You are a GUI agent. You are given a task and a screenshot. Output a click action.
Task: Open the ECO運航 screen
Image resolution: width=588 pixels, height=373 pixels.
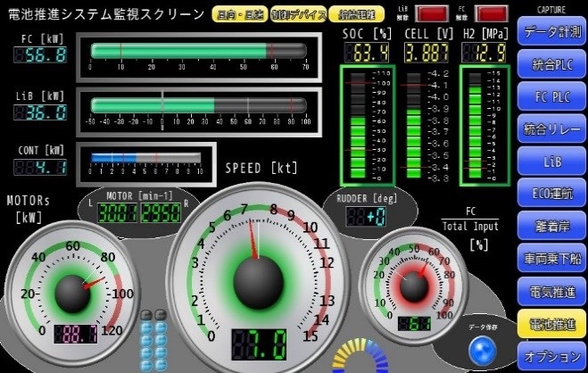click(x=550, y=194)
